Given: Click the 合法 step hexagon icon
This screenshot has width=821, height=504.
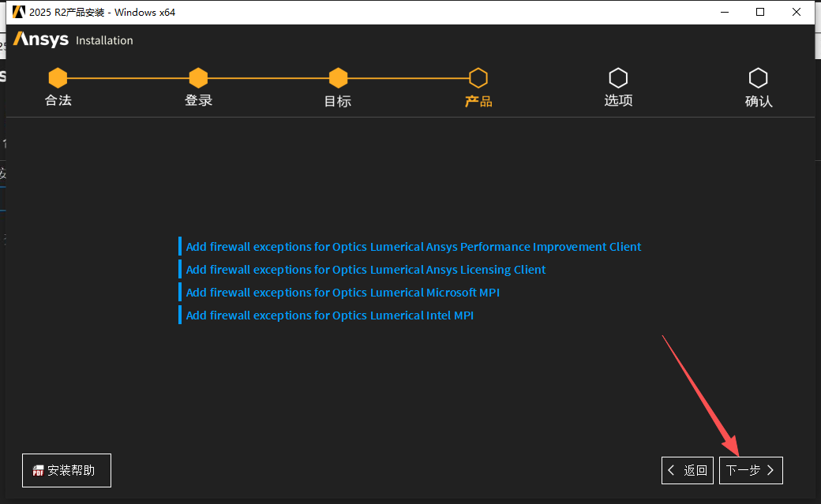Looking at the screenshot, I should 58,78.
